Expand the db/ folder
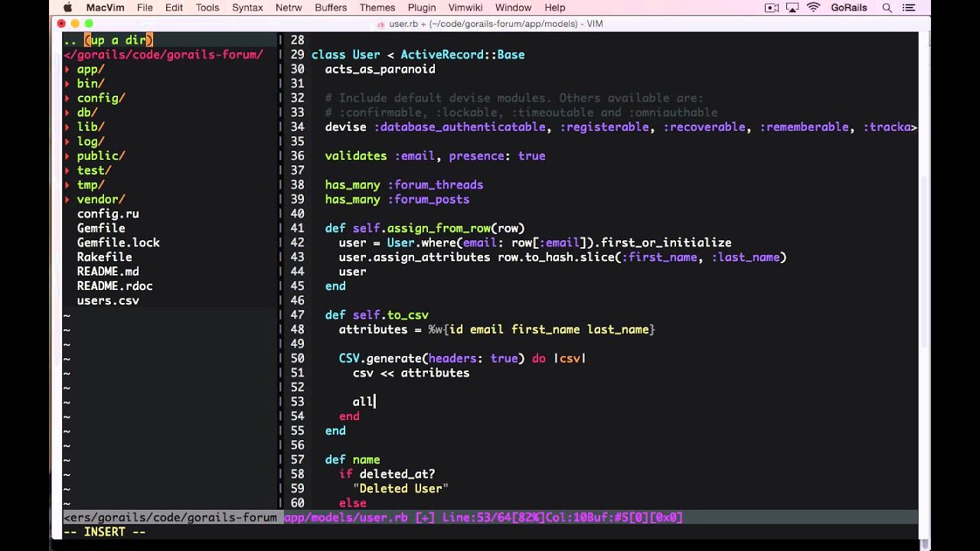Screen dimensions: 980x551 (87, 112)
